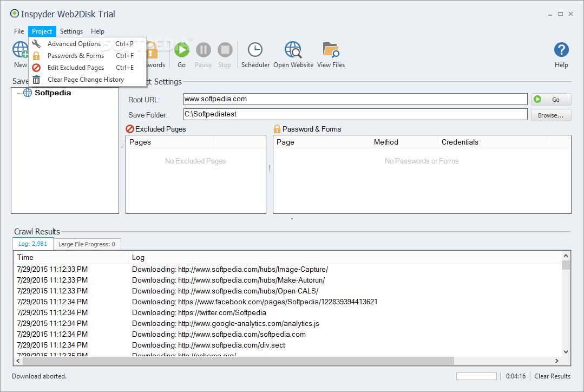Viewport: 584px width, 392px height.
Task: Click the log horizontal scrollbar thumb
Action: click(238, 361)
